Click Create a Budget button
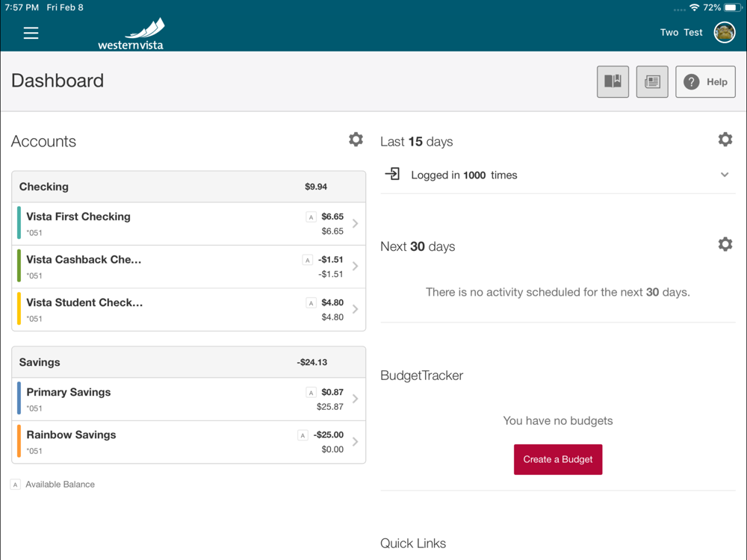This screenshot has width=747, height=560. point(558,459)
